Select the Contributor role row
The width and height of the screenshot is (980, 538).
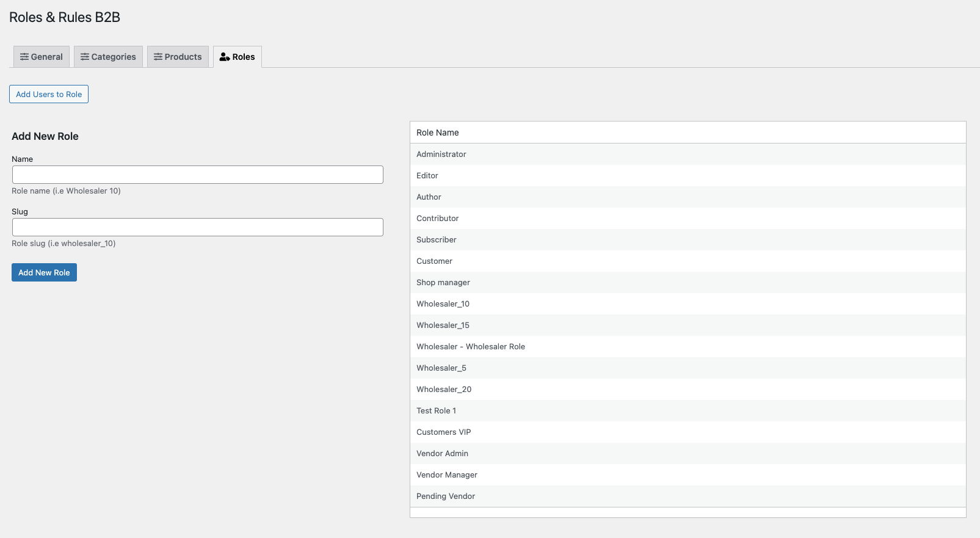[688, 218]
